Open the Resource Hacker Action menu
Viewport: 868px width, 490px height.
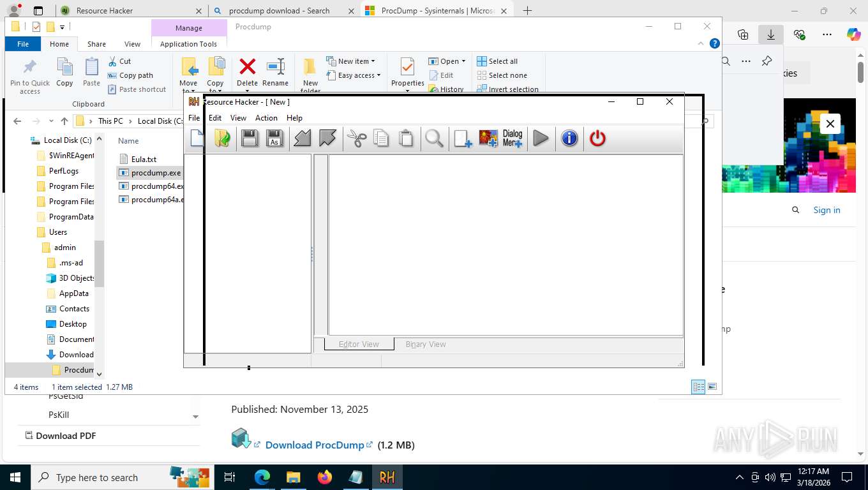tap(266, 118)
